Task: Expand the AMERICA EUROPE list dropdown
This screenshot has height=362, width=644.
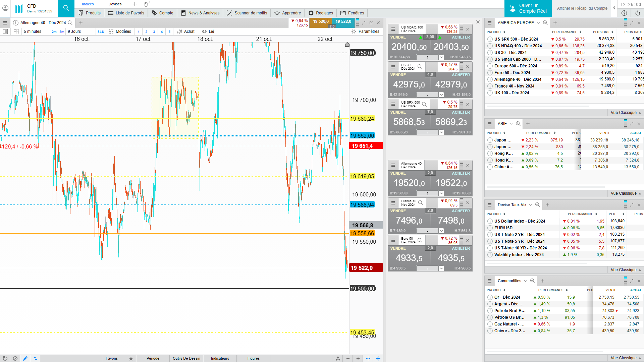Action: [538, 23]
